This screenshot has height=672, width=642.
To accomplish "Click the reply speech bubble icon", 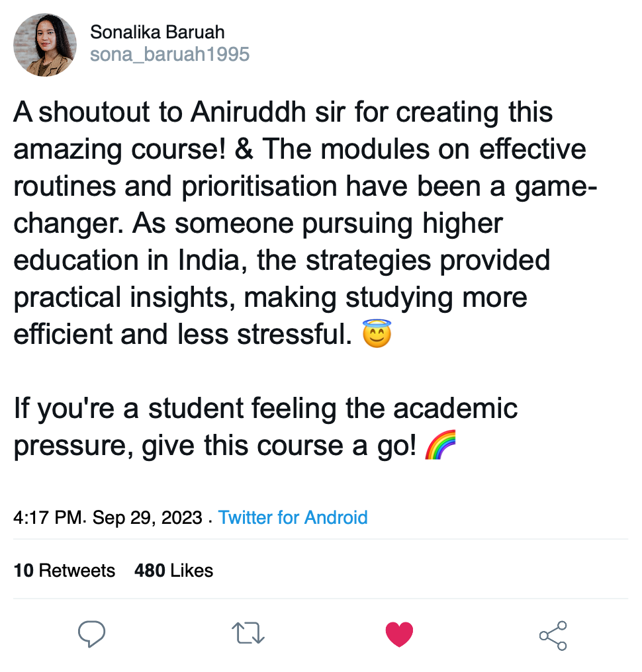I will 92,634.
